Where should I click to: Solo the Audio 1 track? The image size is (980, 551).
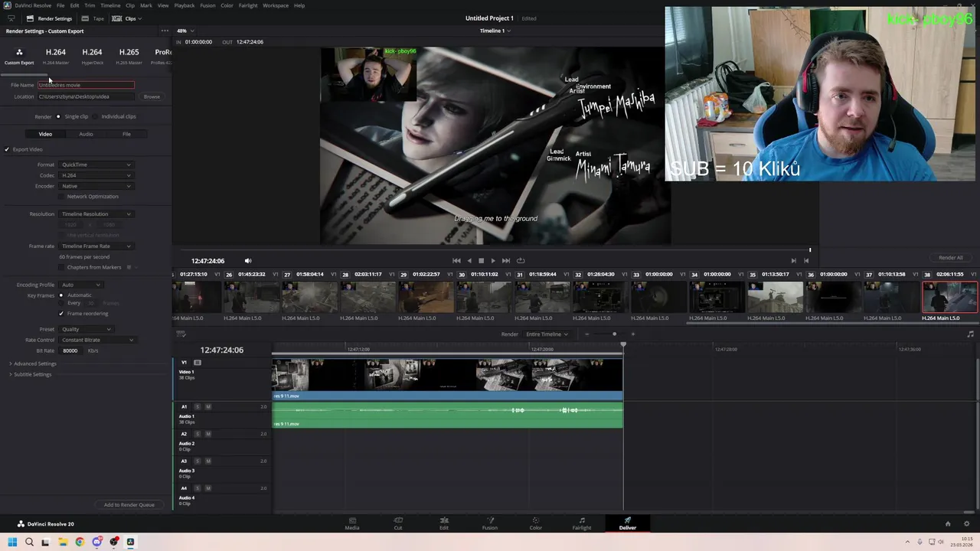point(197,406)
